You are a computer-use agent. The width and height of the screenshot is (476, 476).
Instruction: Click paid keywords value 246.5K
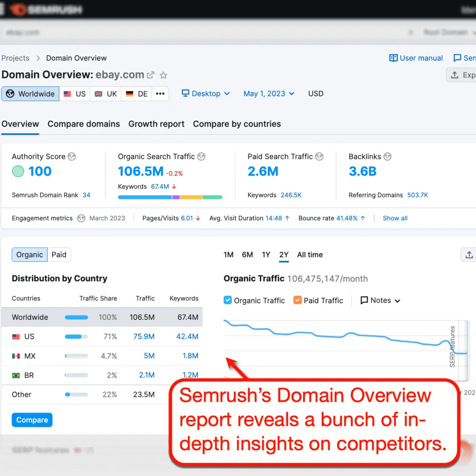[291, 195]
